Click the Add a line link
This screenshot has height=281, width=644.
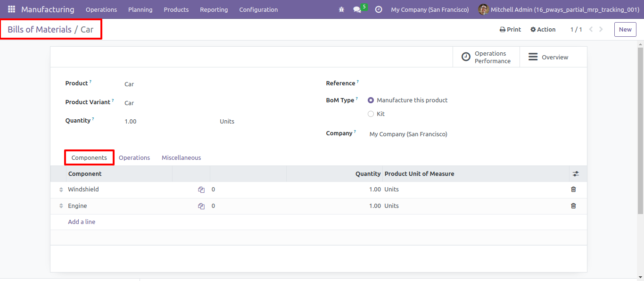[x=82, y=222]
